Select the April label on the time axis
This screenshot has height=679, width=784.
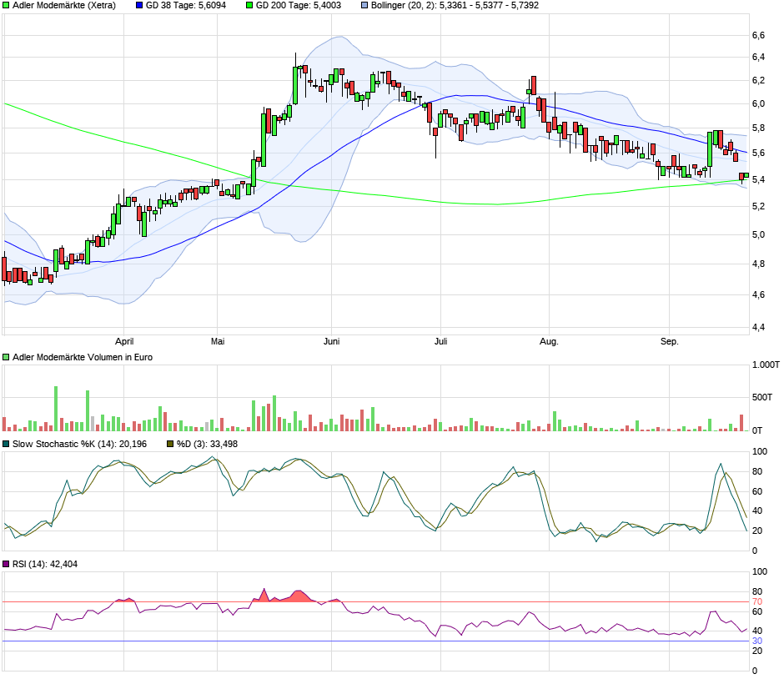tap(124, 341)
